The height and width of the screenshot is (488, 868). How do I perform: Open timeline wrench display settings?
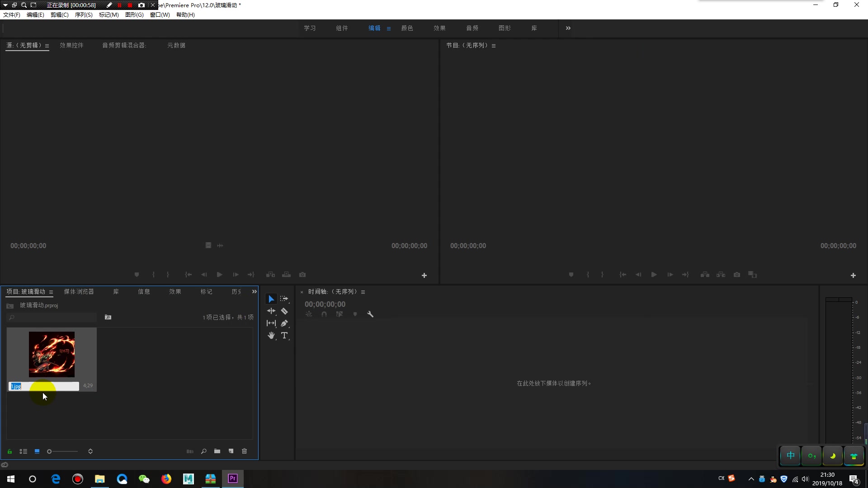point(370,314)
